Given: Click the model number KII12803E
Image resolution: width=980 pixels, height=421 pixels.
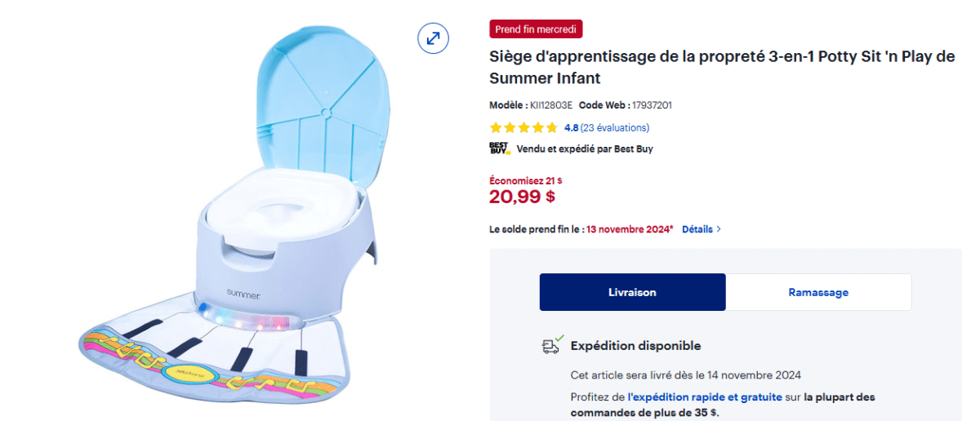Looking at the screenshot, I should click(551, 105).
